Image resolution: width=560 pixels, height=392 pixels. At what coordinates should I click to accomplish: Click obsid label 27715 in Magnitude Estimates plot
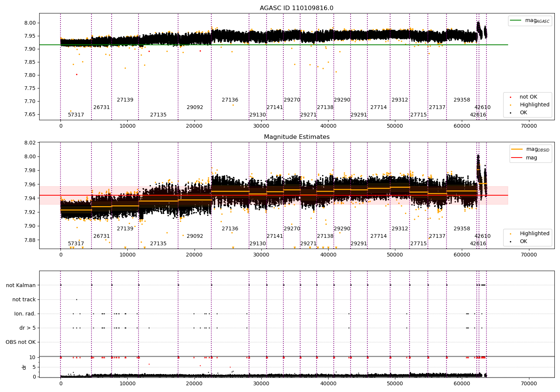[419, 244]
